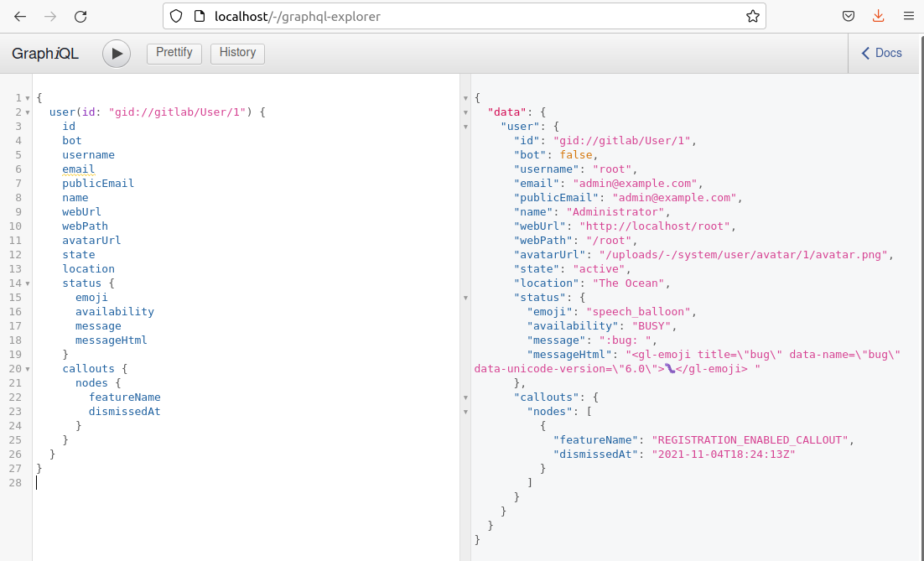Collapse the status block fold arrow on line 14
The width and height of the screenshot is (924, 561).
pos(27,283)
